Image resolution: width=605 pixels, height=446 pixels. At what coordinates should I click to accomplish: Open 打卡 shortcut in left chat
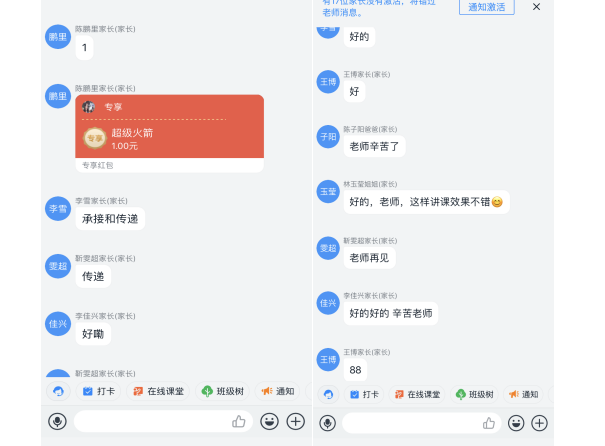pos(98,391)
